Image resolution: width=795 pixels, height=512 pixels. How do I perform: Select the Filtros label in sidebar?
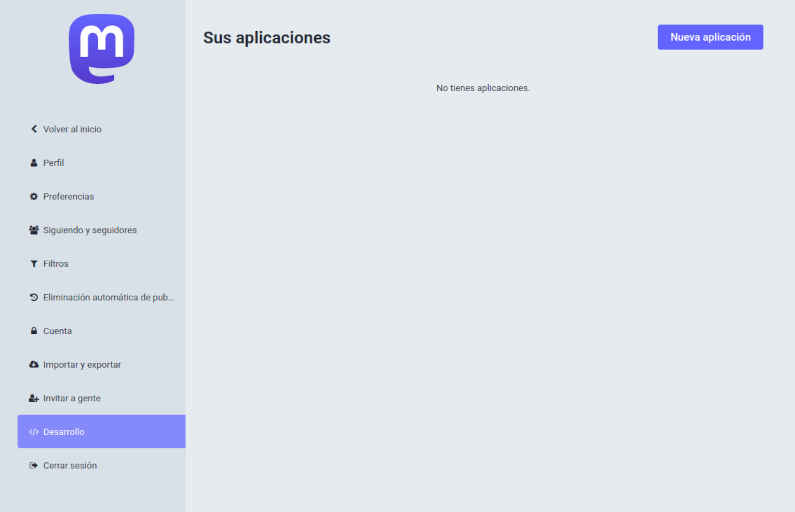[x=56, y=264]
